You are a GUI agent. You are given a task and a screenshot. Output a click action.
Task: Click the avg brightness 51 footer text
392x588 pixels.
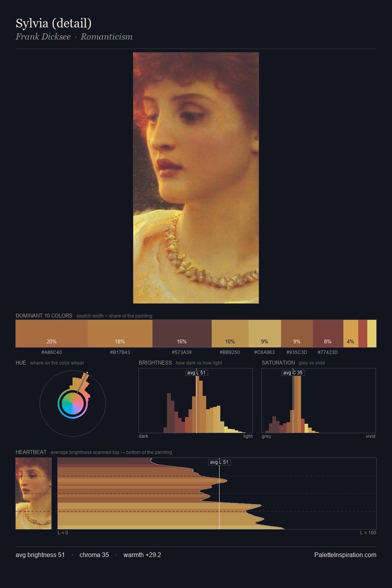(x=40, y=555)
